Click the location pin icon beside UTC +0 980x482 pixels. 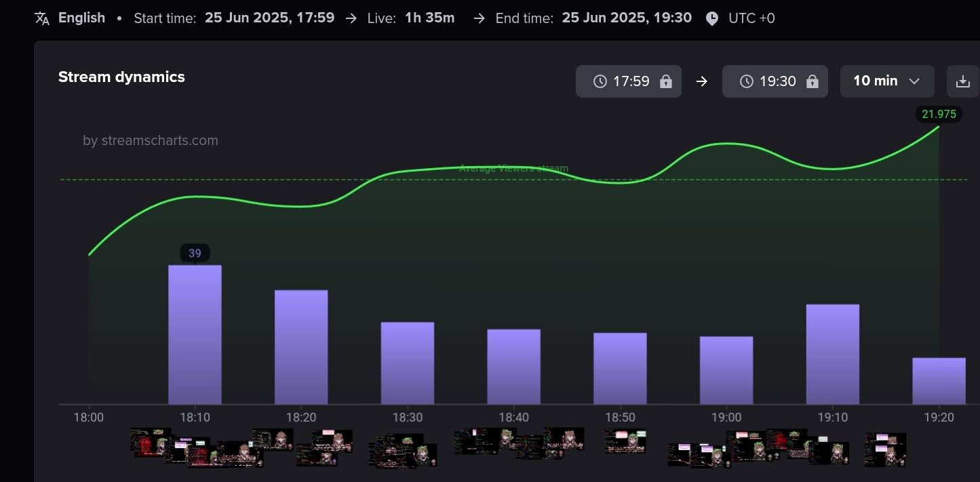click(x=711, y=18)
